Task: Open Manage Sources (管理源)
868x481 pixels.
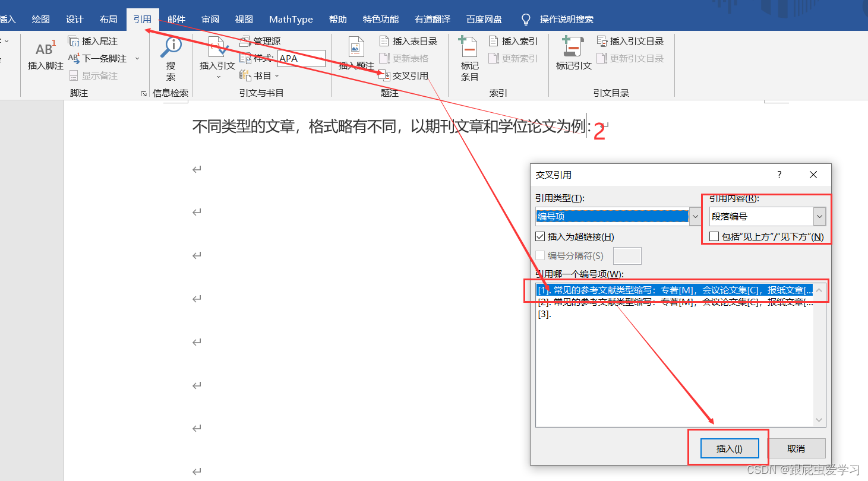Action: pos(260,41)
